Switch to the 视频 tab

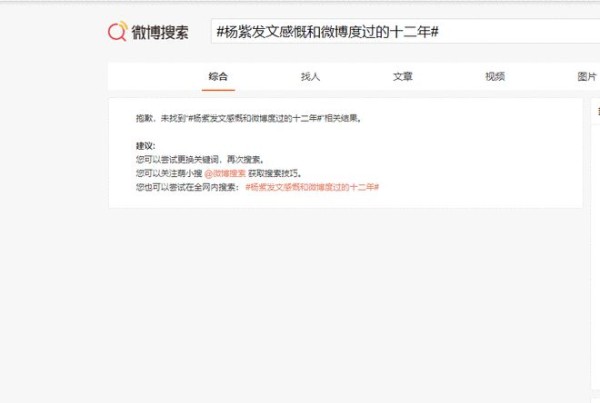point(495,77)
